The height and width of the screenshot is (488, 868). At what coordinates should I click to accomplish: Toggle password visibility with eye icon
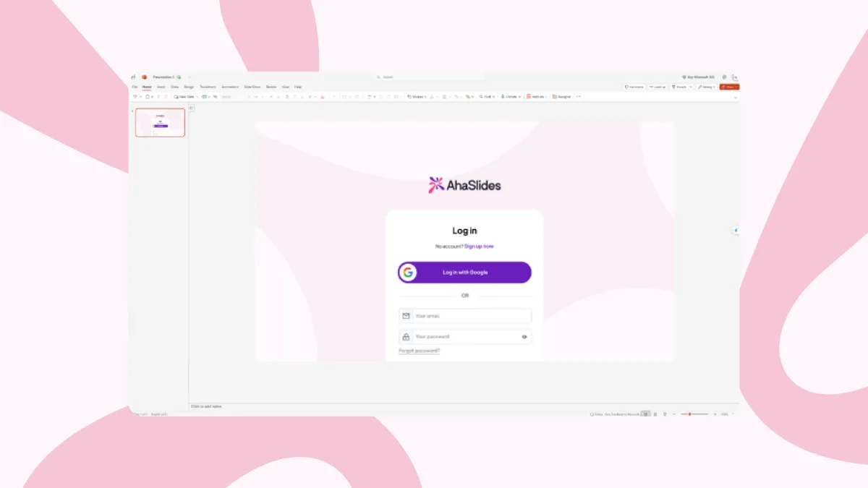click(524, 336)
